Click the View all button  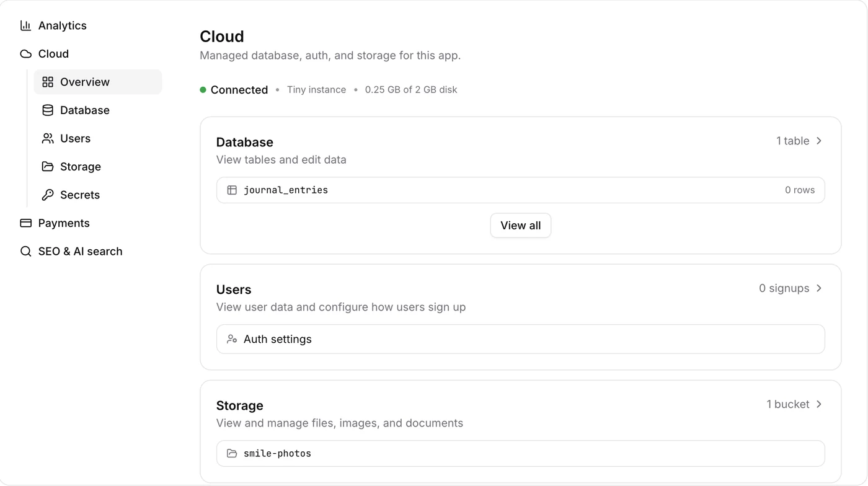(x=521, y=226)
